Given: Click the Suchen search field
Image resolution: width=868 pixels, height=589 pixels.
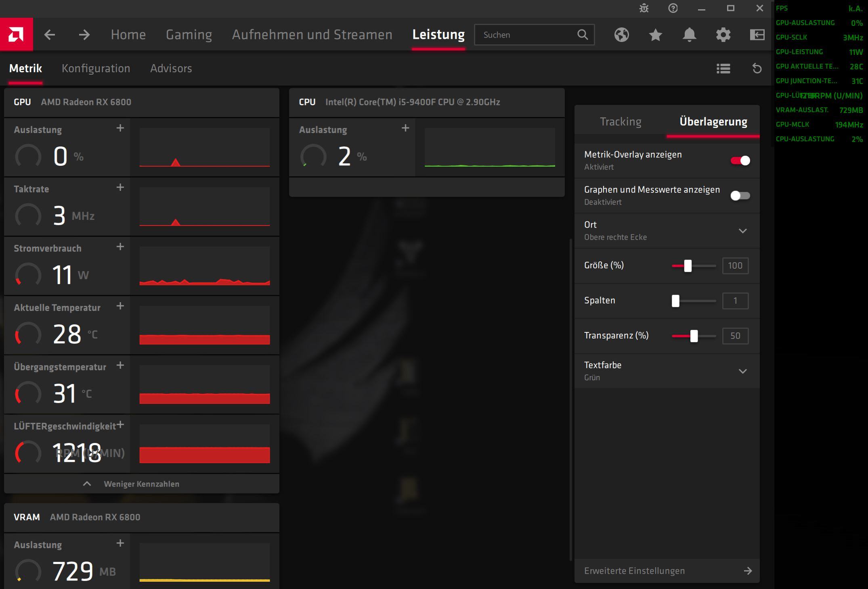Looking at the screenshot, I should click(x=534, y=35).
